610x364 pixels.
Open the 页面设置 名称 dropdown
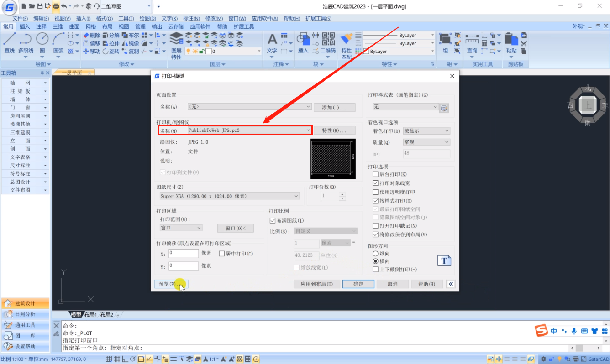pyautogui.click(x=250, y=106)
